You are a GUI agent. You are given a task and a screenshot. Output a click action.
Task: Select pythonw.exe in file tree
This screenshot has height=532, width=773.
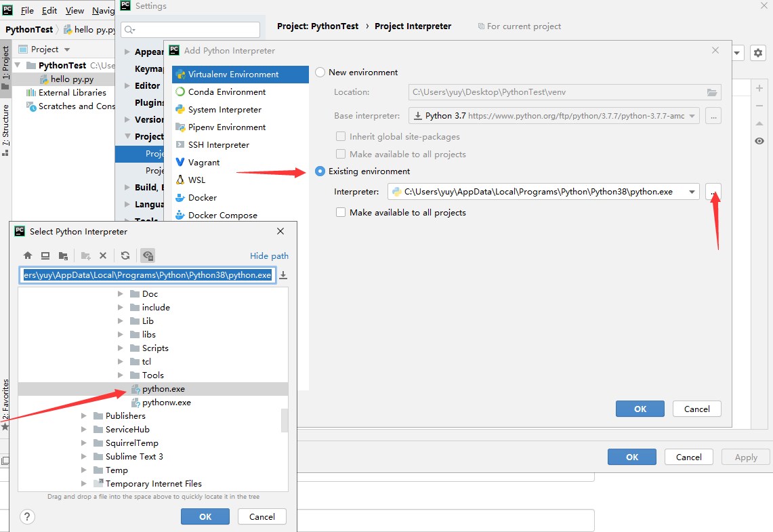coord(153,403)
